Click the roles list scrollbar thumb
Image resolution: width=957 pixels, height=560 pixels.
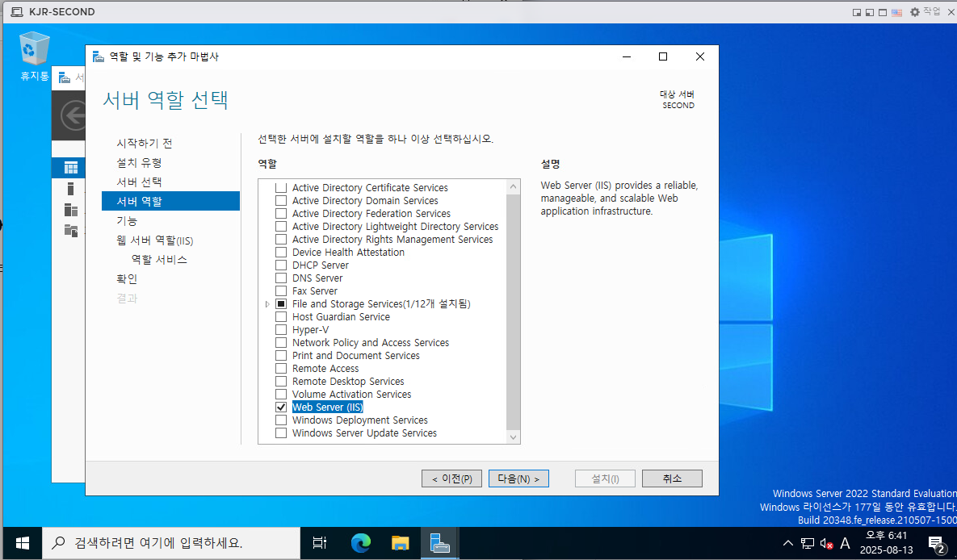pos(514,311)
